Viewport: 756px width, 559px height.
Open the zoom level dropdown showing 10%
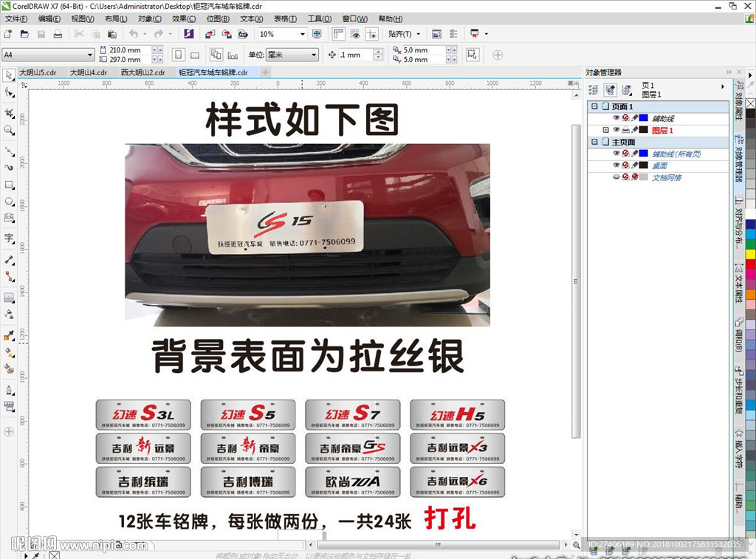tap(303, 34)
